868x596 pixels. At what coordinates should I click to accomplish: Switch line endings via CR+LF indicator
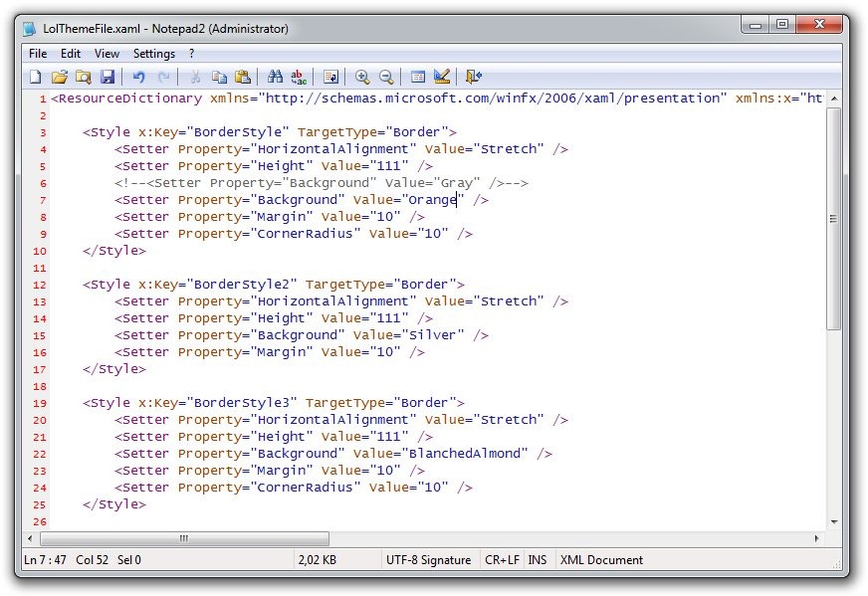(503, 559)
